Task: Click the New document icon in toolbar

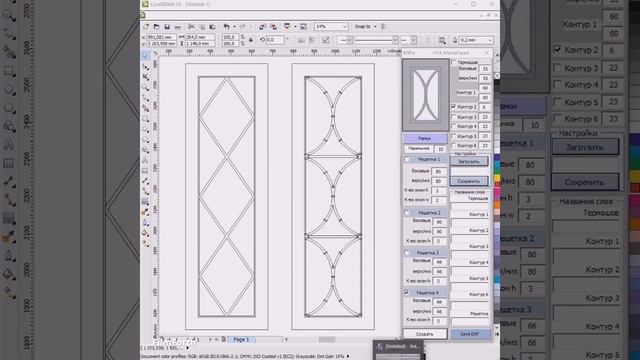Action: (146, 27)
